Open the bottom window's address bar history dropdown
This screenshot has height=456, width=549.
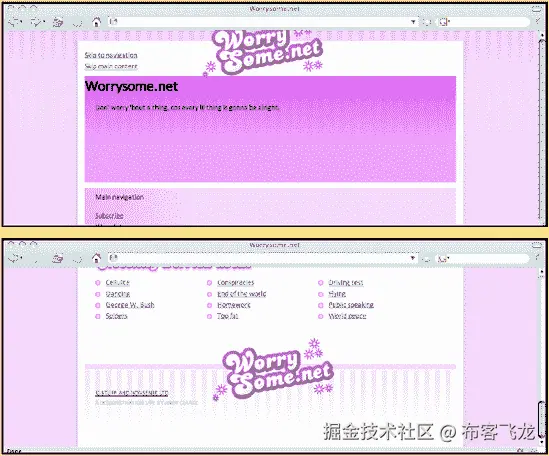tap(413, 258)
